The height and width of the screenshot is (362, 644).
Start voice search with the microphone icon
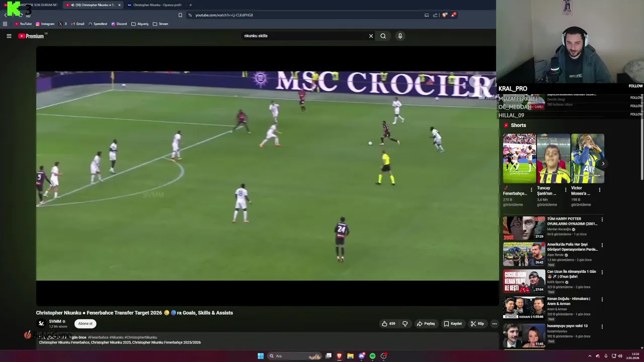click(400, 36)
